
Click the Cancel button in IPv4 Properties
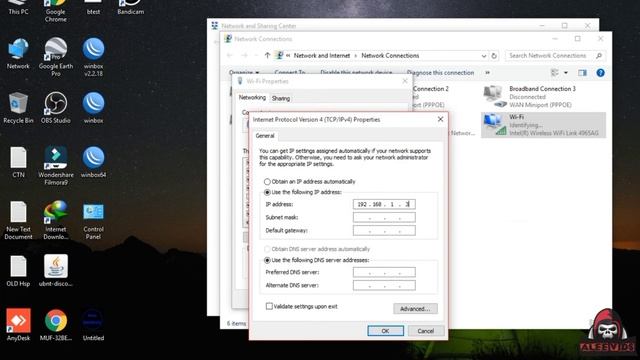point(426,331)
